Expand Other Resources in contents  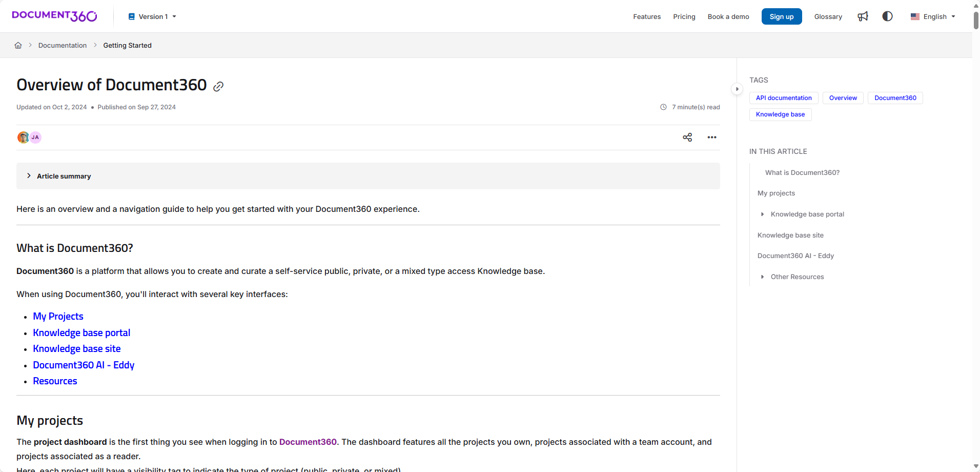pyautogui.click(x=763, y=277)
